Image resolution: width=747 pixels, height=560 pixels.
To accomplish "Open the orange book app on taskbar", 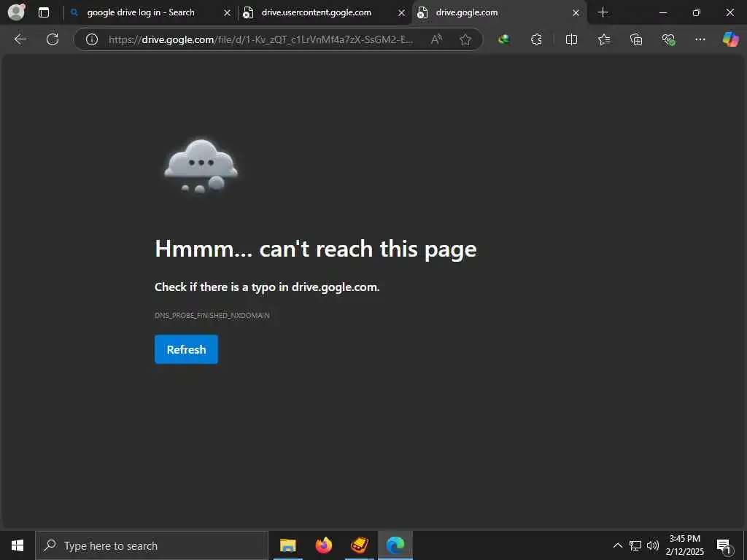I will coord(360,545).
